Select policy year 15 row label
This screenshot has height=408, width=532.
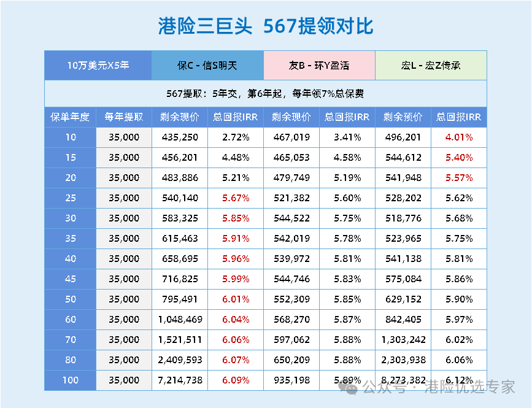point(70,158)
